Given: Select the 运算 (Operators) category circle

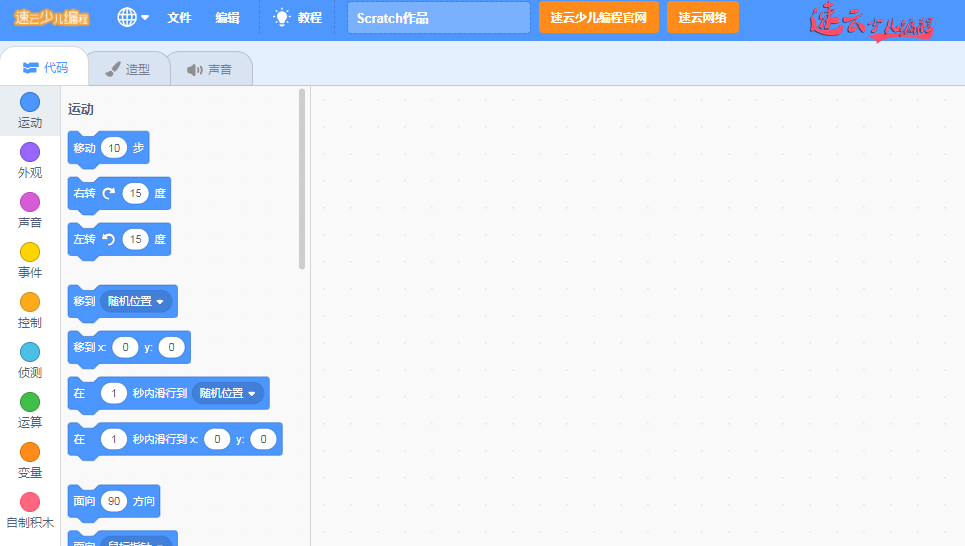Looking at the screenshot, I should click(30, 402).
